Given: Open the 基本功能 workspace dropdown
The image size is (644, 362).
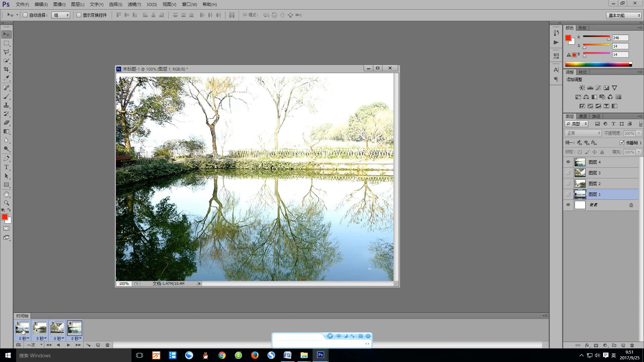Looking at the screenshot, I should coord(624,15).
